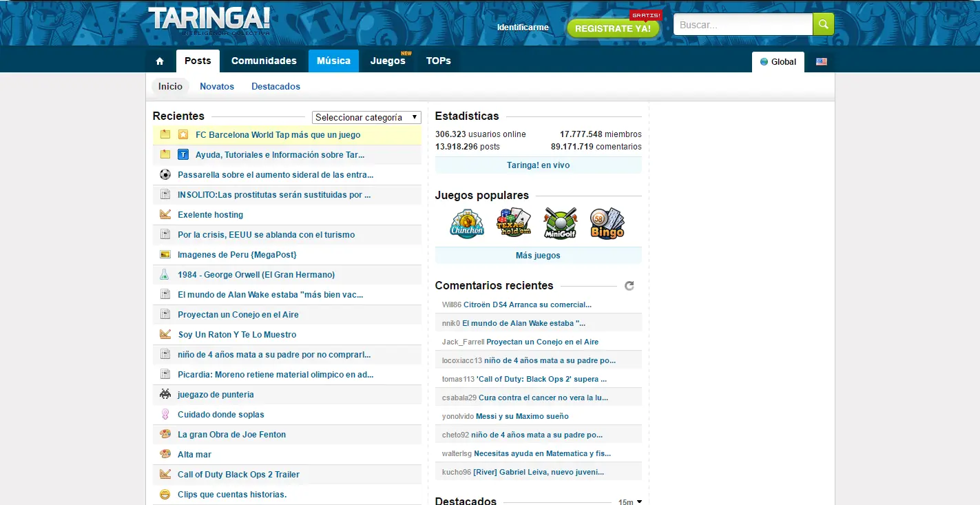This screenshot has height=505, width=980.
Task: Select the Inicio sub-tab
Action: click(170, 86)
